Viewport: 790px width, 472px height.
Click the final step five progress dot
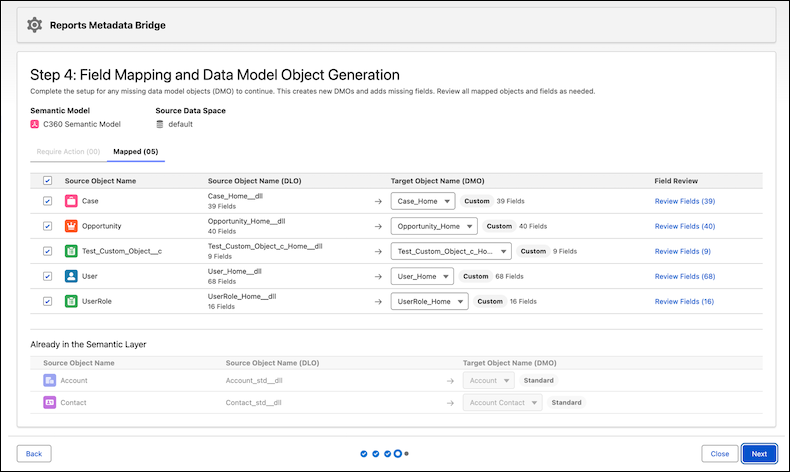pyautogui.click(x=407, y=453)
